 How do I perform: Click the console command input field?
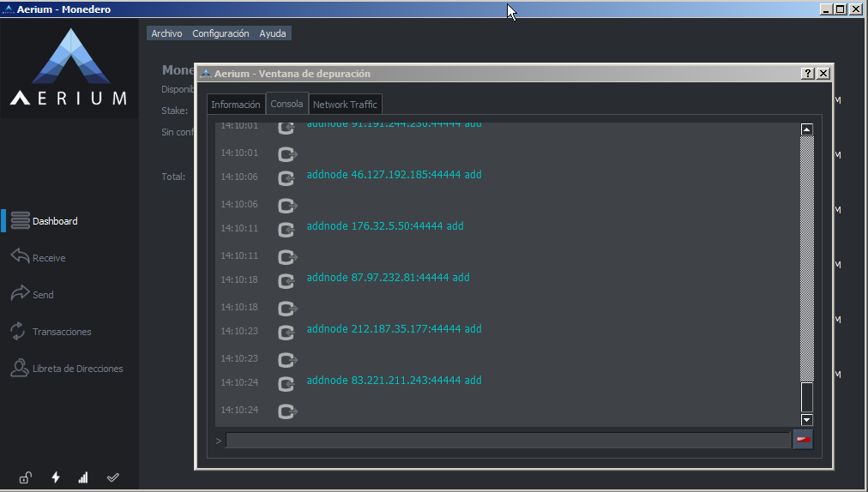[x=508, y=441]
